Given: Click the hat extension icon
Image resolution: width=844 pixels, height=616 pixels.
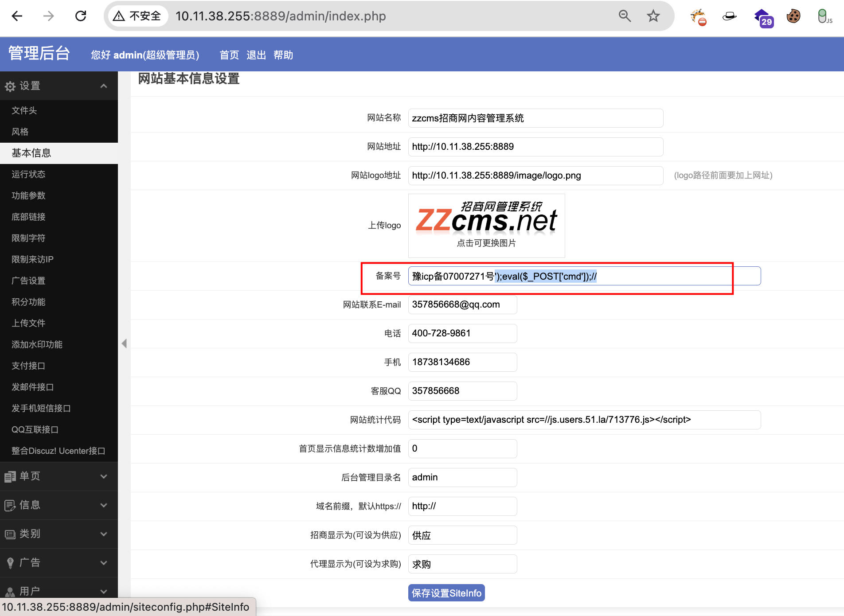Looking at the screenshot, I should click(729, 16).
